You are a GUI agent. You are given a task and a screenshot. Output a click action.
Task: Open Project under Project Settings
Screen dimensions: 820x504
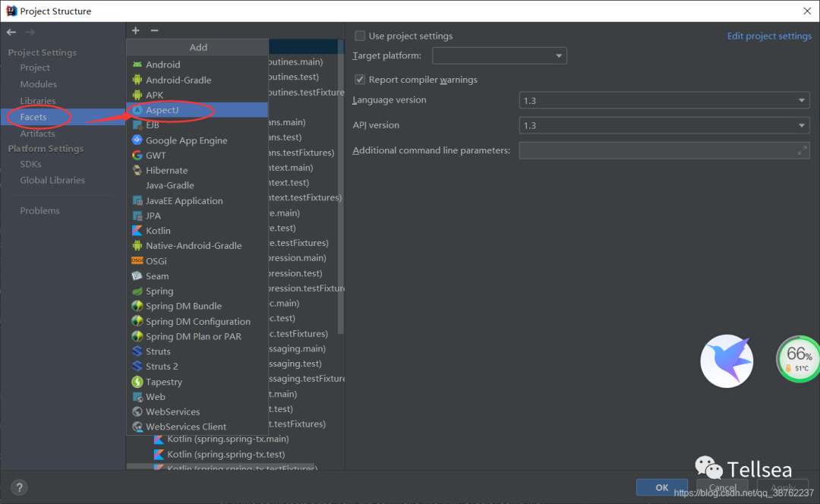click(x=35, y=68)
